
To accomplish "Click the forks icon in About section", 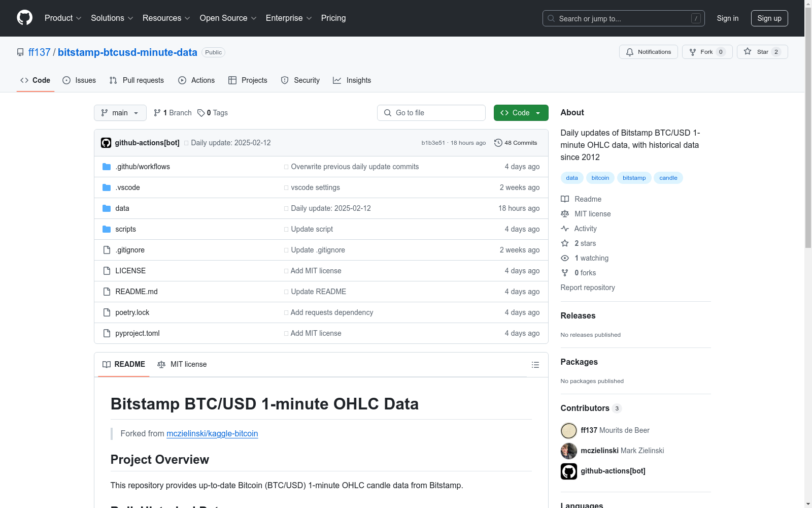I will [565, 273].
